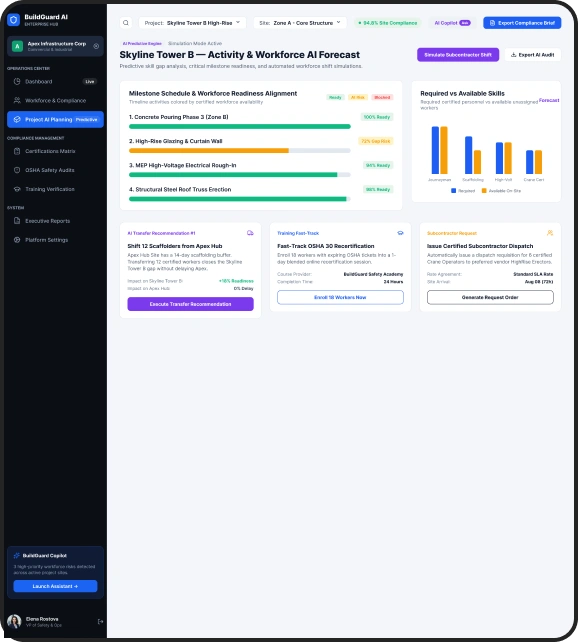Open Workforce & Compliance in sidebar
The width and height of the screenshot is (578, 642).
coord(55,100)
